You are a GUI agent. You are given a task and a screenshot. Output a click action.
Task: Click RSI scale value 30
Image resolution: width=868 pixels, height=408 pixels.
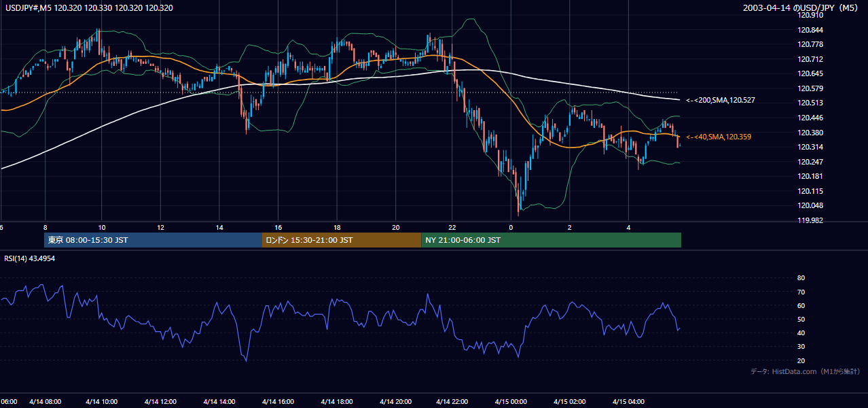click(801, 347)
